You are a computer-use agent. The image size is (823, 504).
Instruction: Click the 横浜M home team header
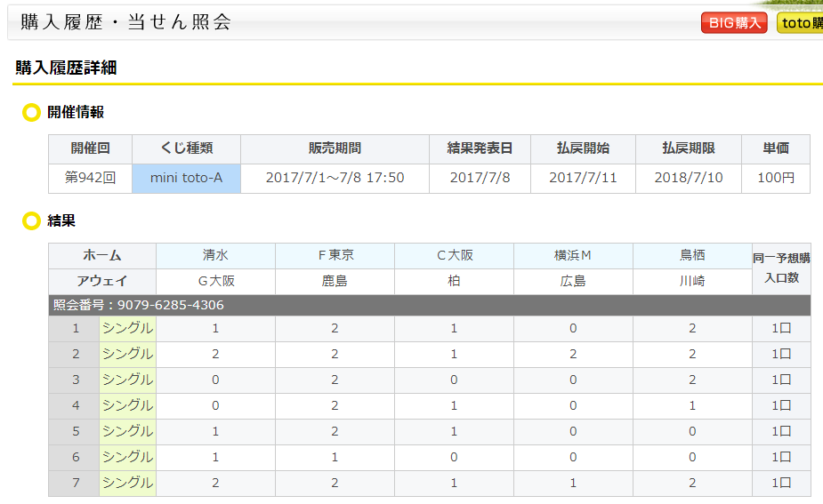click(573, 256)
